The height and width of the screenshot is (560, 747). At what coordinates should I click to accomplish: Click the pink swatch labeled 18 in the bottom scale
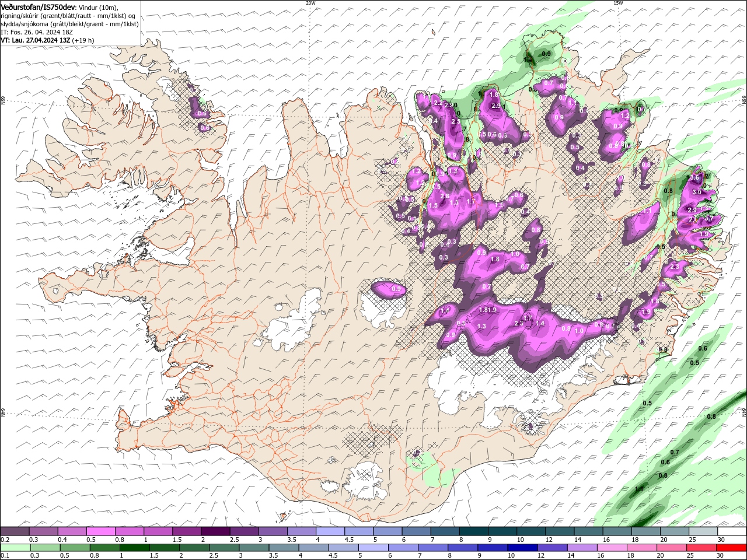click(x=643, y=548)
